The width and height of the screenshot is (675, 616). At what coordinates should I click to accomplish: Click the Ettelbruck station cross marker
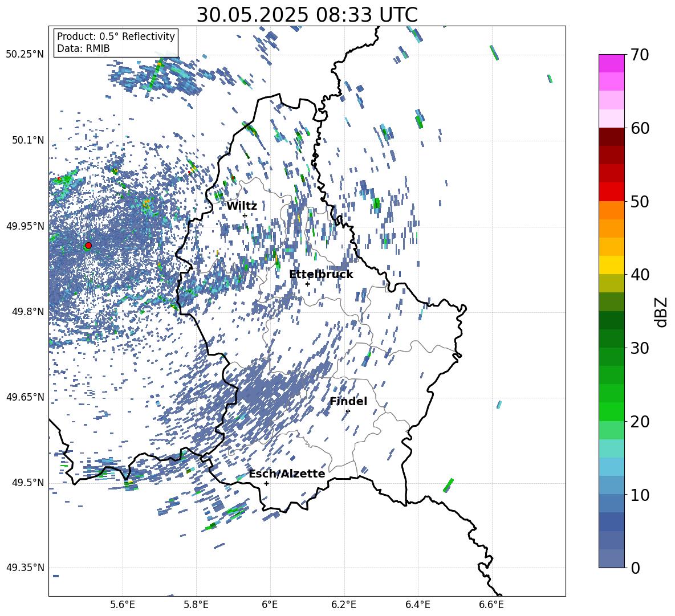[307, 284]
